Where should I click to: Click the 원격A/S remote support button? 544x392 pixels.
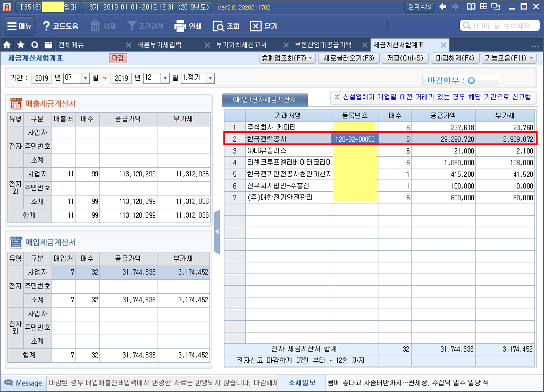(x=420, y=7)
